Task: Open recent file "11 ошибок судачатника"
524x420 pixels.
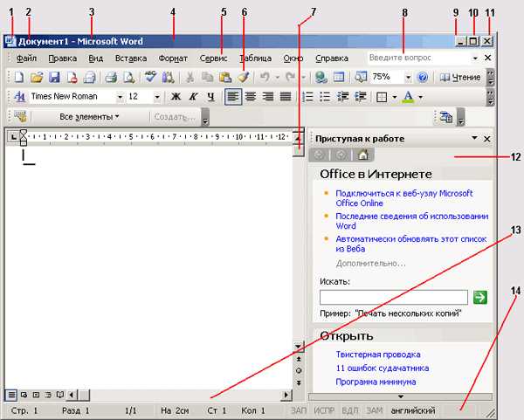Action: [x=383, y=368]
